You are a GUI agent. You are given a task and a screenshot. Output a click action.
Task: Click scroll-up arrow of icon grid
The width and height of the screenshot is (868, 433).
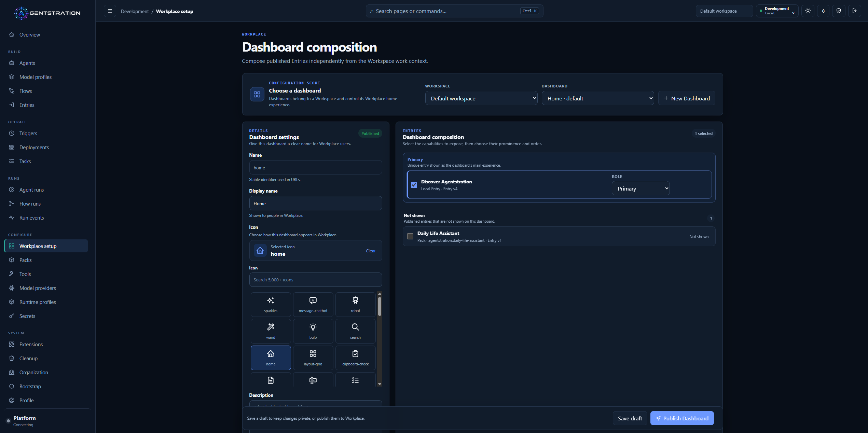click(380, 294)
